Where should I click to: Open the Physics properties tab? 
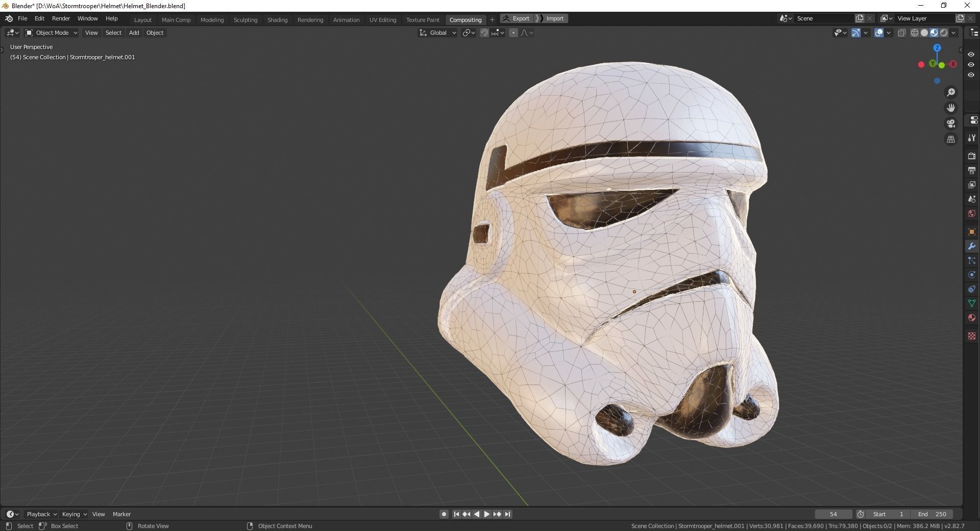pyautogui.click(x=972, y=275)
